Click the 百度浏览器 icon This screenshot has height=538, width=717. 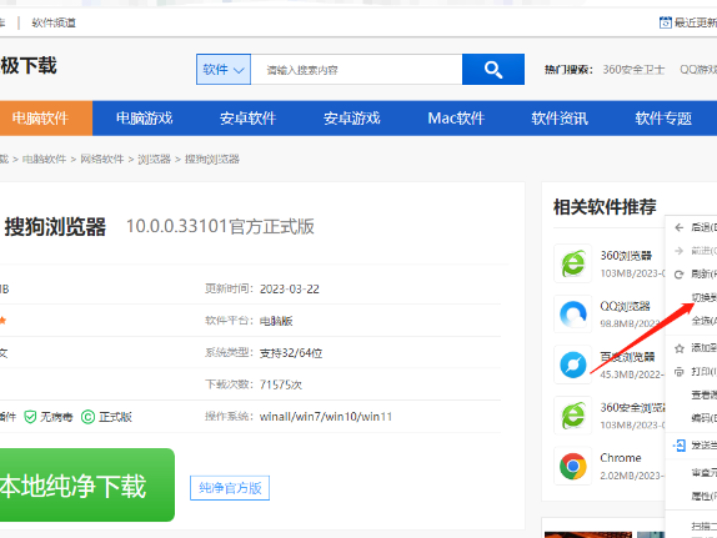pos(573,365)
